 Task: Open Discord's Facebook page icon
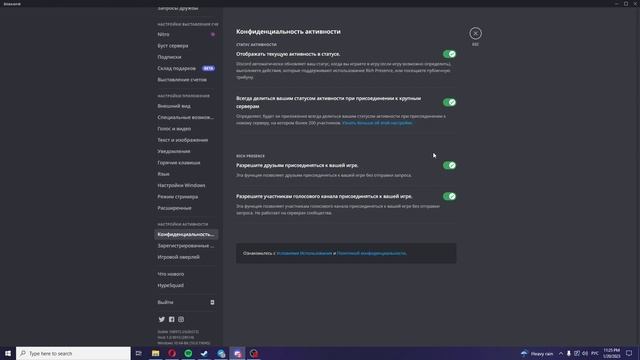coord(171,319)
